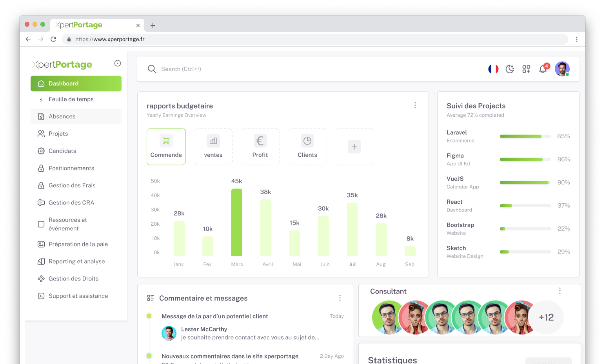Screen dimensions: 605x364
Task: Click the Candidats gear icon
Action: pyautogui.click(x=41, y=151)
